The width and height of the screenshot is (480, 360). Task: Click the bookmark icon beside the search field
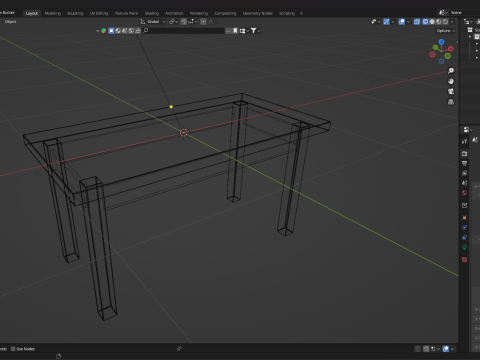(235, 31)
